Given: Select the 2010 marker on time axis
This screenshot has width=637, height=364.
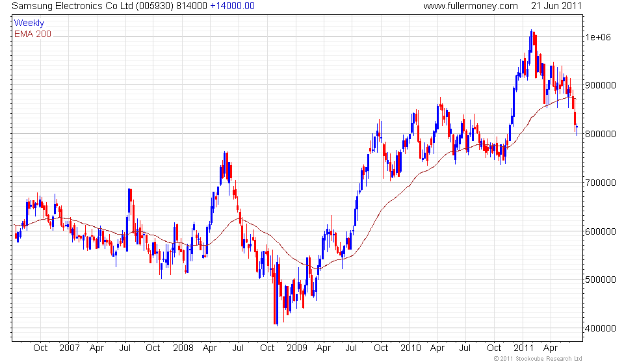Looking at the screenshot, I should (x=410, y=348).
